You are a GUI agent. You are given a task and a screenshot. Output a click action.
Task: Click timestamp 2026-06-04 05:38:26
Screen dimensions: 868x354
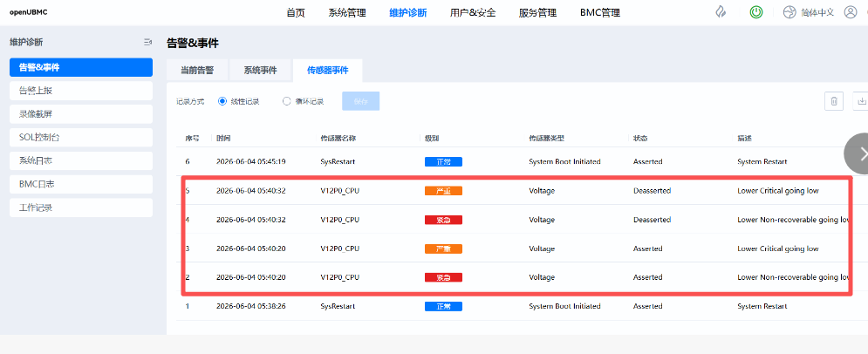[250, 306]
